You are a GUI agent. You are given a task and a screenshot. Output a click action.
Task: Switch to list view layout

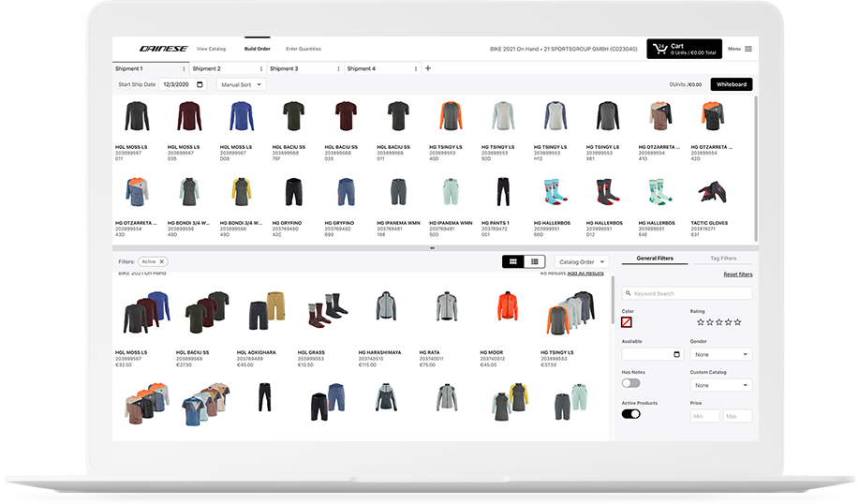(x=534, y=261)
